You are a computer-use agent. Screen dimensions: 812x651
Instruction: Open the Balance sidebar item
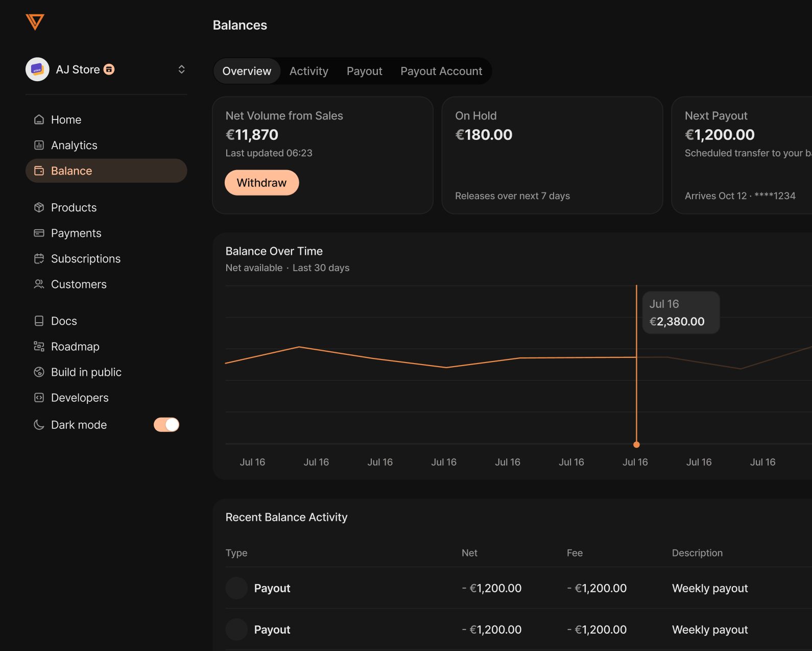[106, 171]
